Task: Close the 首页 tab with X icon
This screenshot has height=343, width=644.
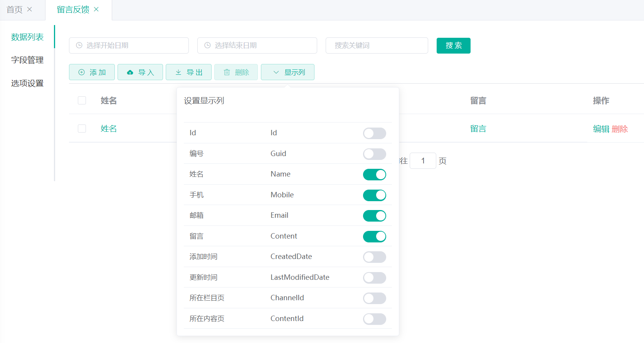Action: (x=30, y=9)
